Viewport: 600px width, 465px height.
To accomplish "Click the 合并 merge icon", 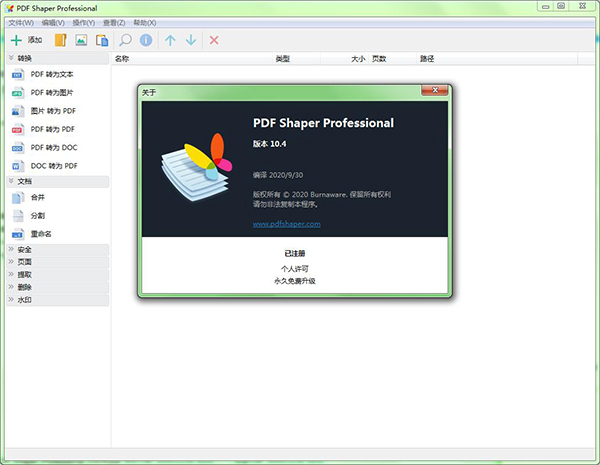I will [x=18, y=197].
